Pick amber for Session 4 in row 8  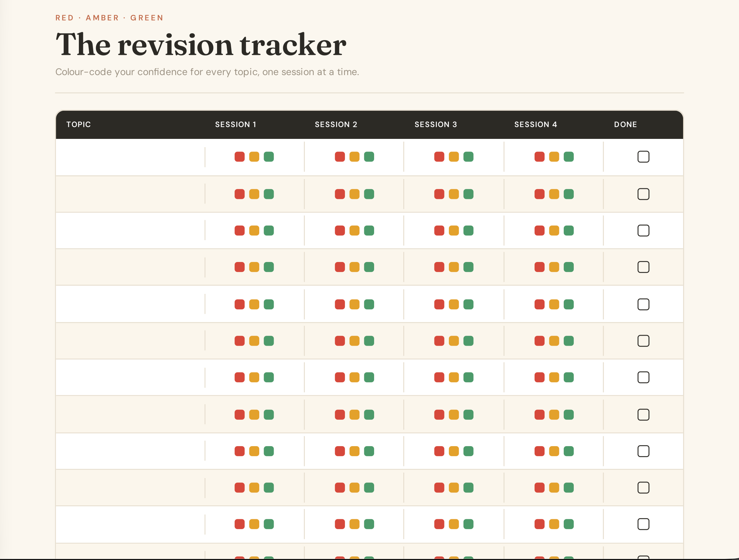pyautogui.click(x=554, y=415)
